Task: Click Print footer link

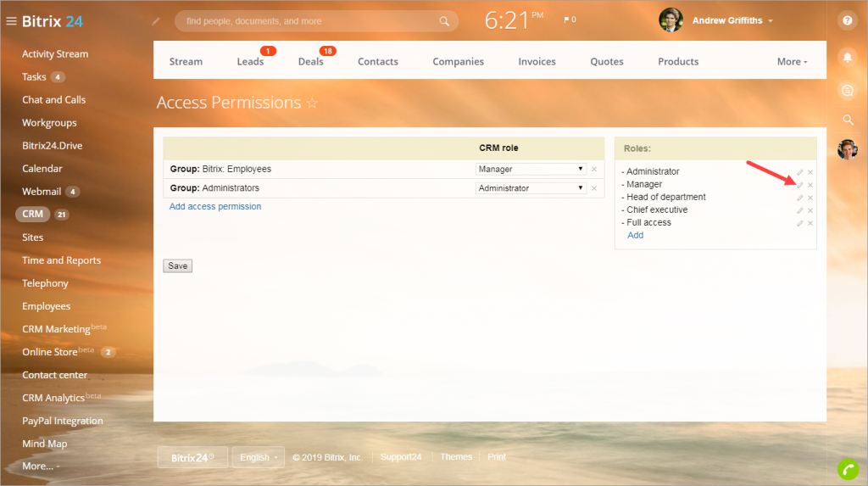Action: [497, 457]
